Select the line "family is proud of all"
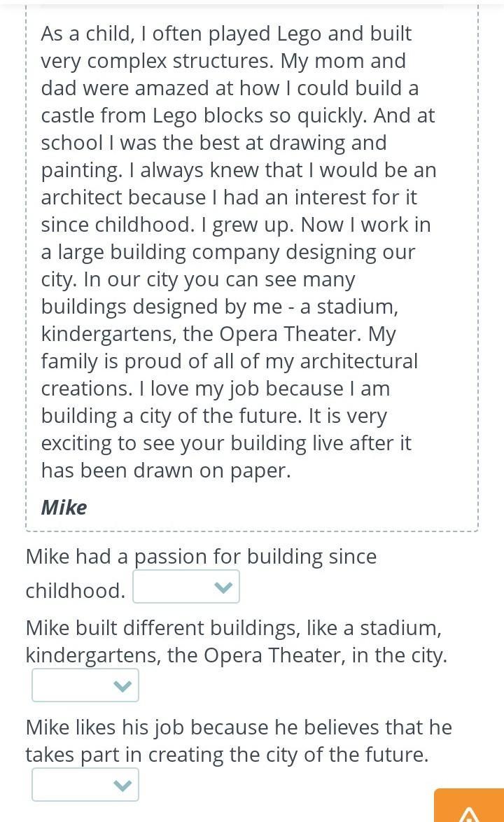This screenshot has height=822, width=504. click(229, 361)
